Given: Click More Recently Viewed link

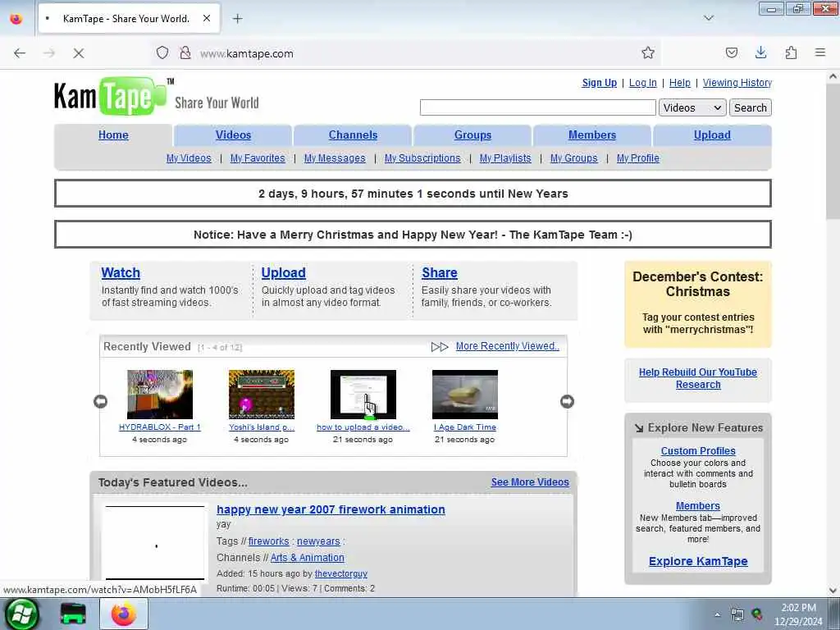Looking at the screenshot, I should (x=507, y=346).
